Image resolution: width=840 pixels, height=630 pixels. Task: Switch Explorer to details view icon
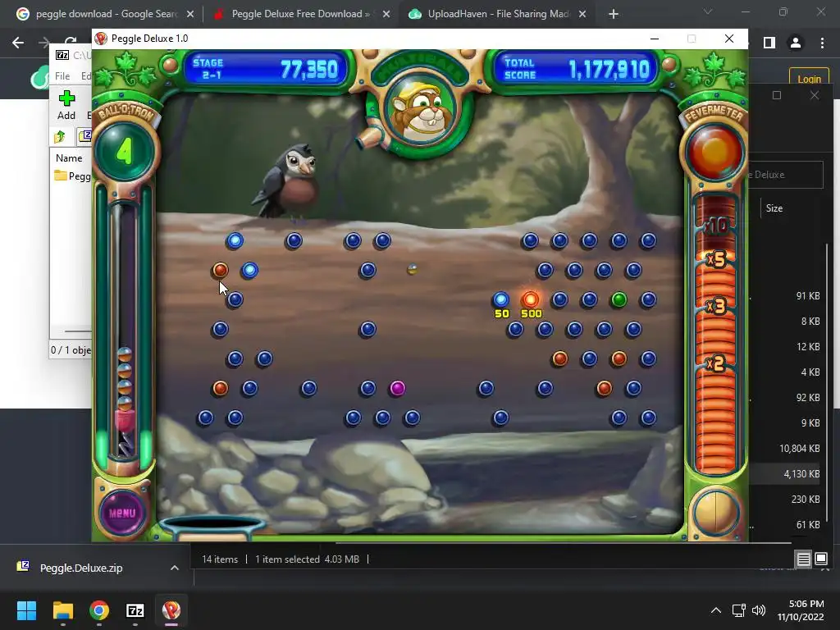tap(804, 559)
